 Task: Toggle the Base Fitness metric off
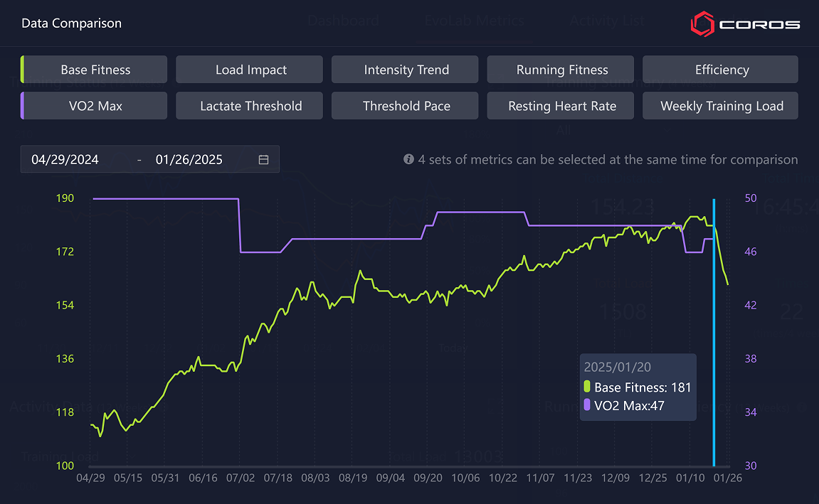click(95, 70)
